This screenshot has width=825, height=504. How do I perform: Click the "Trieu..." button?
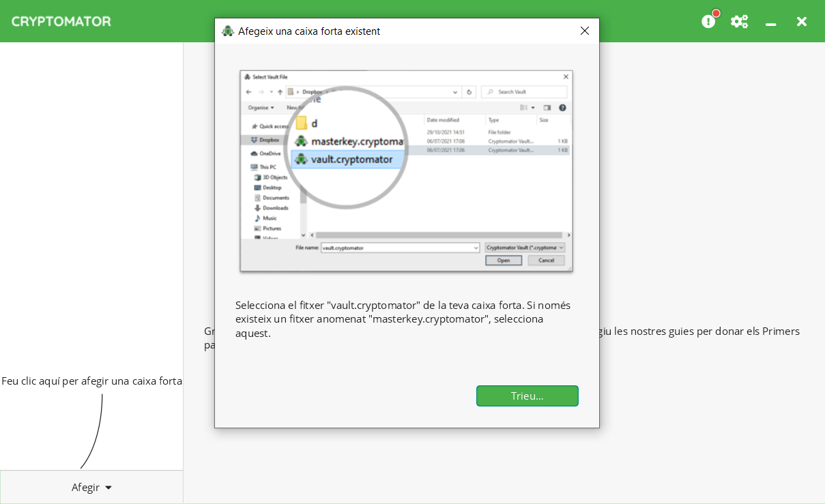(527, 396)
